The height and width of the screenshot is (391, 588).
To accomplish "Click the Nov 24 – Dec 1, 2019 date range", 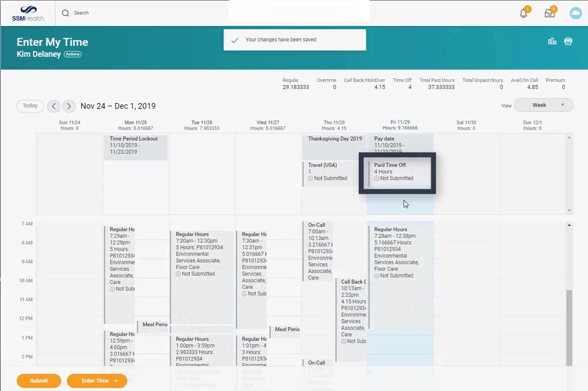I will coord(118,106).
